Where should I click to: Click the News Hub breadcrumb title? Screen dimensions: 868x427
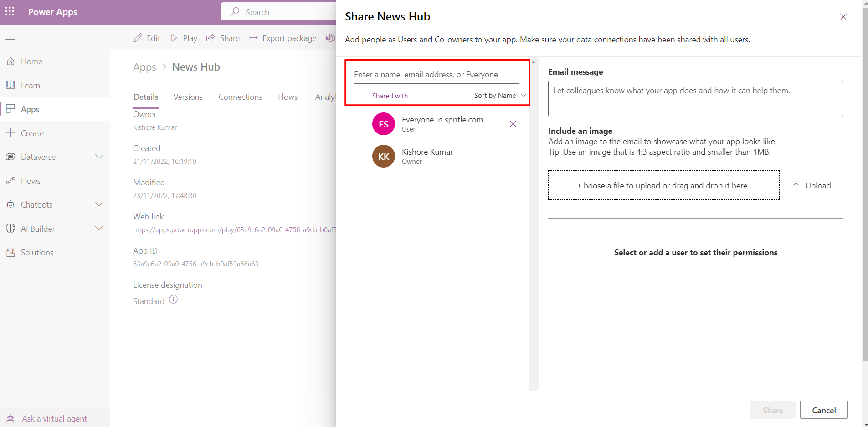196,67
